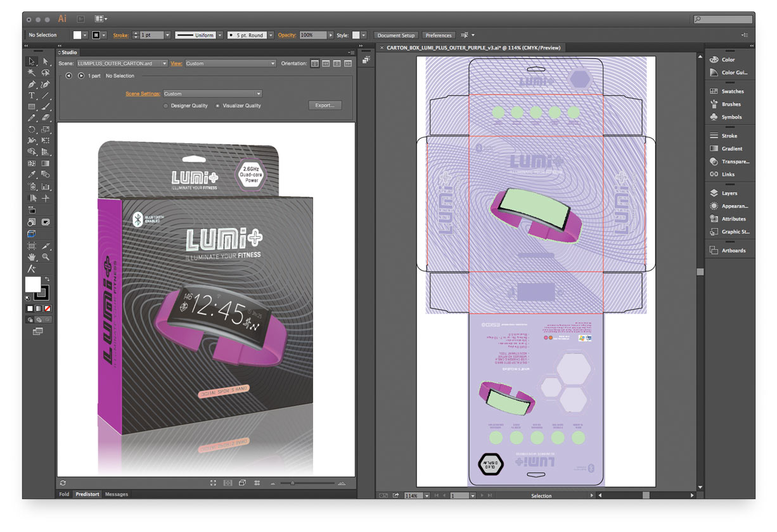Toggle the grid icon below the 3D preview
Screen dimensions: 777x532
(257, 483)
